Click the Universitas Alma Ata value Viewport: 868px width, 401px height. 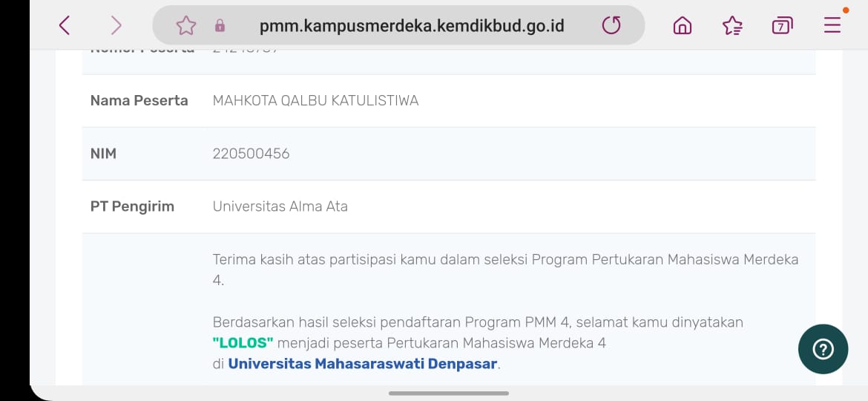click(280, 206)
